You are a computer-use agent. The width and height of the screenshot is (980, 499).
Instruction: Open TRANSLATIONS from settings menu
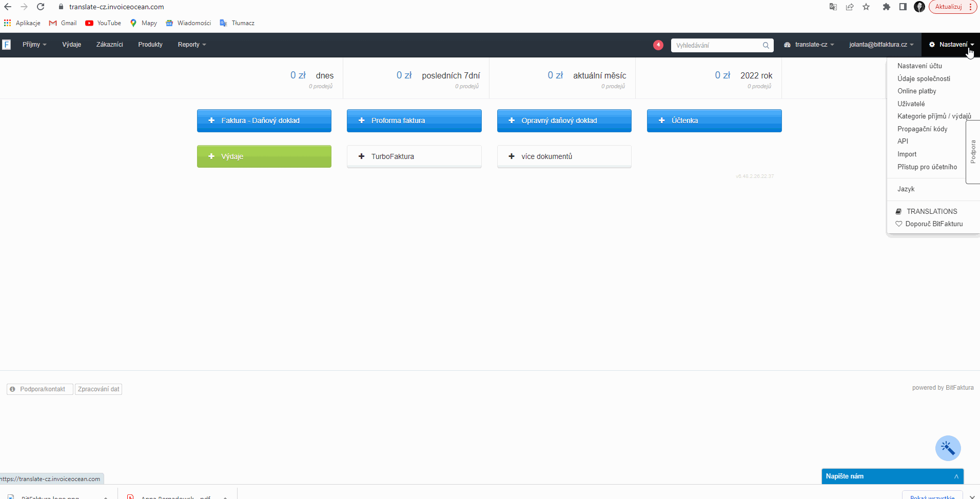[x=927, y=211]
